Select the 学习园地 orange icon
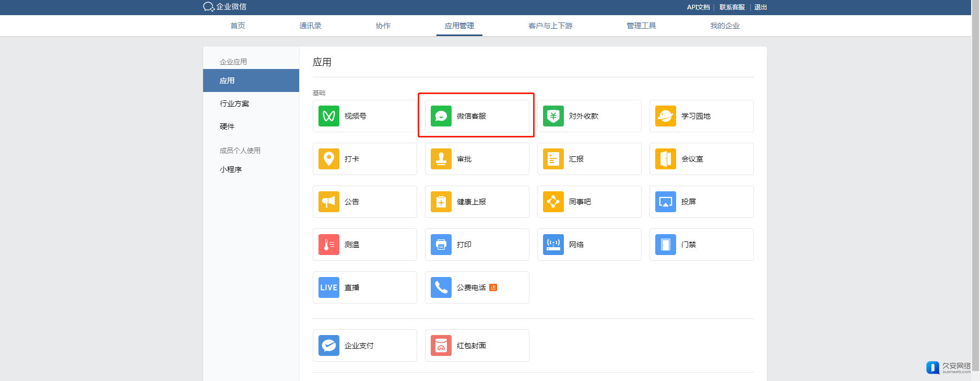 click(666, 116)
